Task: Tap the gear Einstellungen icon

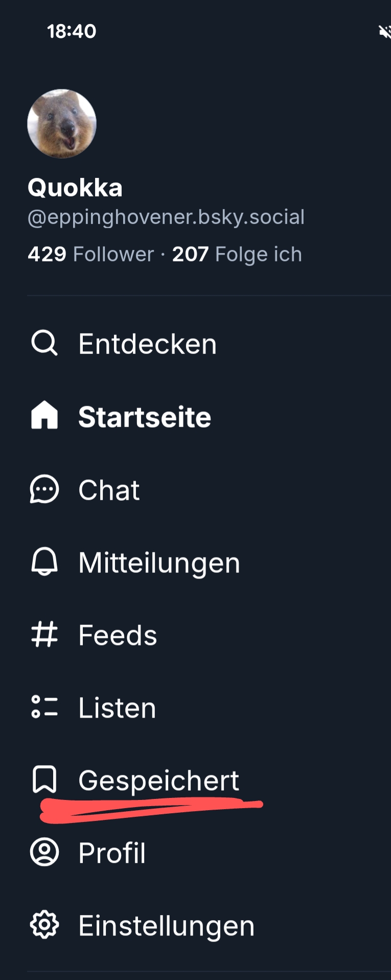Action: tap(44, 925)
